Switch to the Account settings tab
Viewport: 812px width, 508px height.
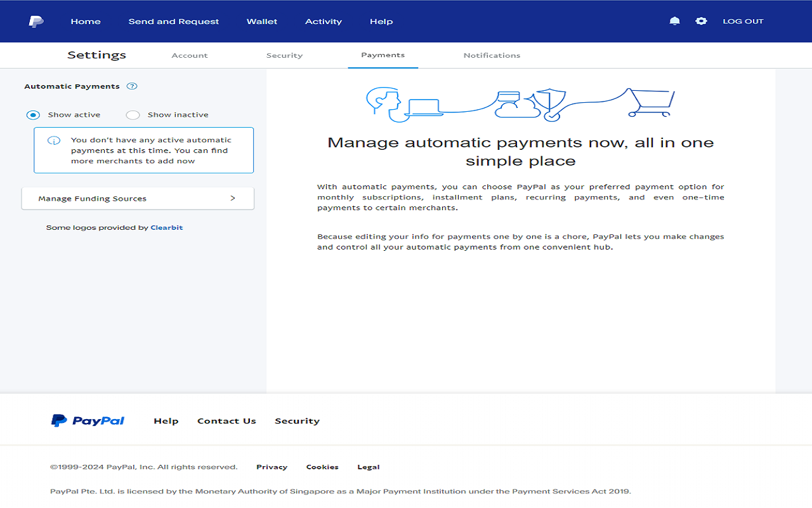(190, 55)
